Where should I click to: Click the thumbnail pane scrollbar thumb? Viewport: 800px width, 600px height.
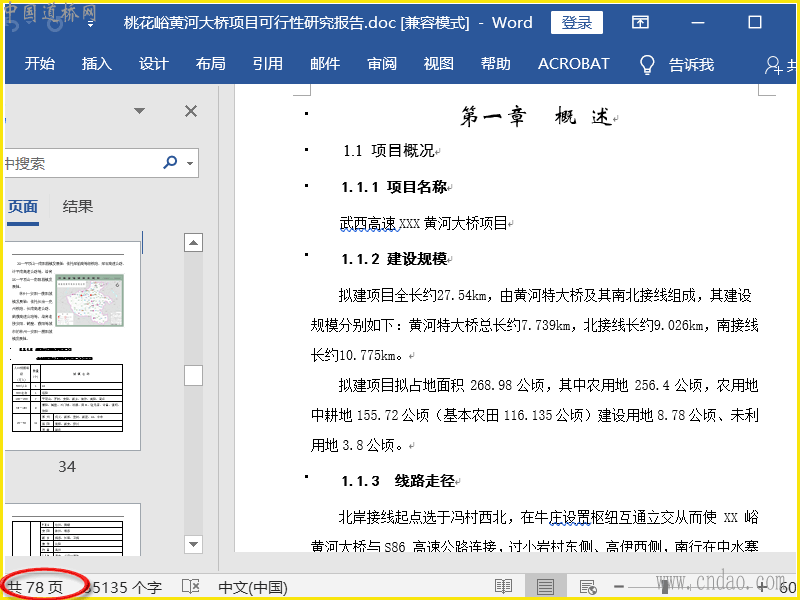[x=193, y=376]
